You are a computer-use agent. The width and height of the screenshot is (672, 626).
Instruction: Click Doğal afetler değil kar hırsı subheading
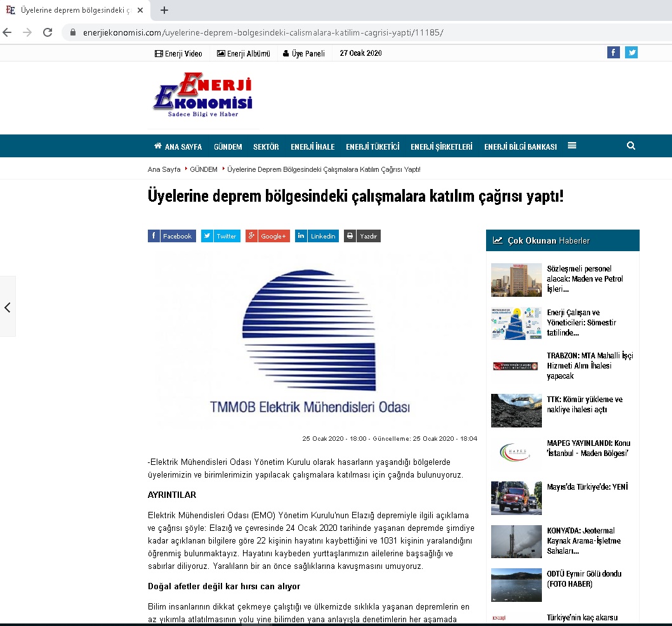point(224,587)
